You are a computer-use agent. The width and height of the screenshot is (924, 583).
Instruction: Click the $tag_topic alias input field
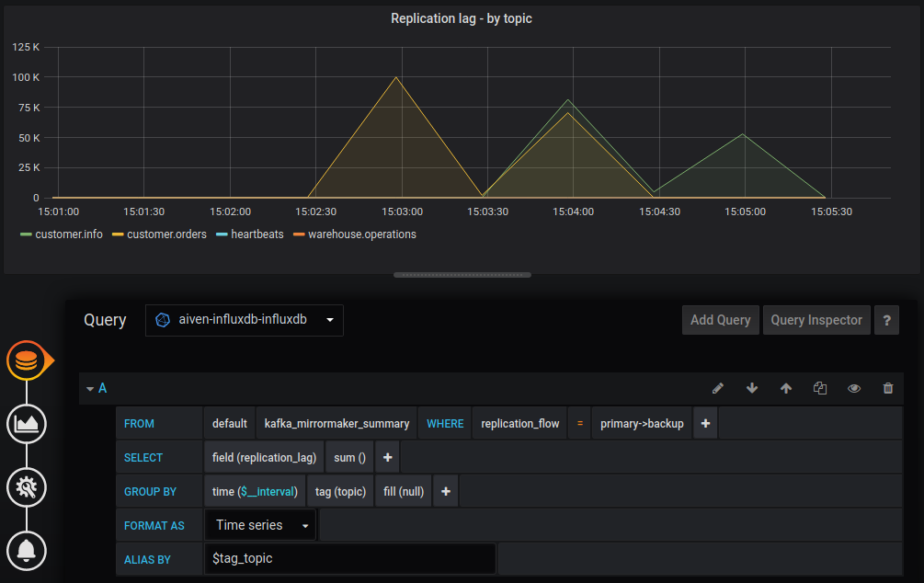tap(349, 558)
